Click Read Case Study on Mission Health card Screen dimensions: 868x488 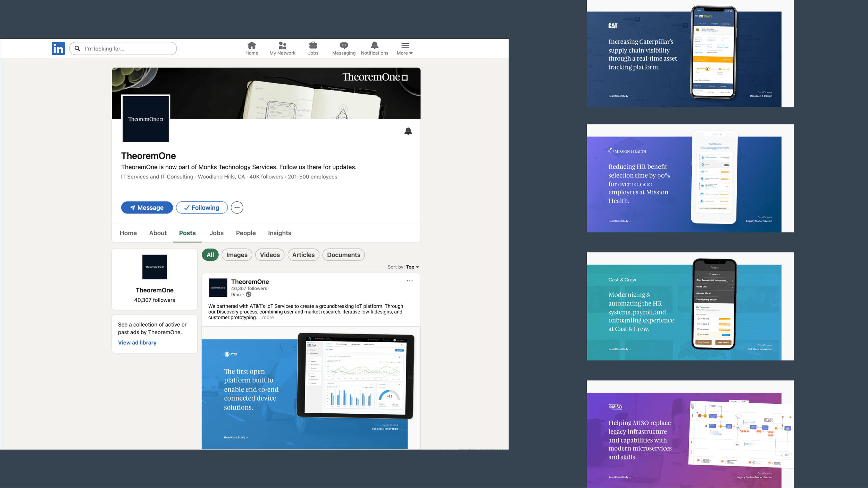tap(620, 221)
